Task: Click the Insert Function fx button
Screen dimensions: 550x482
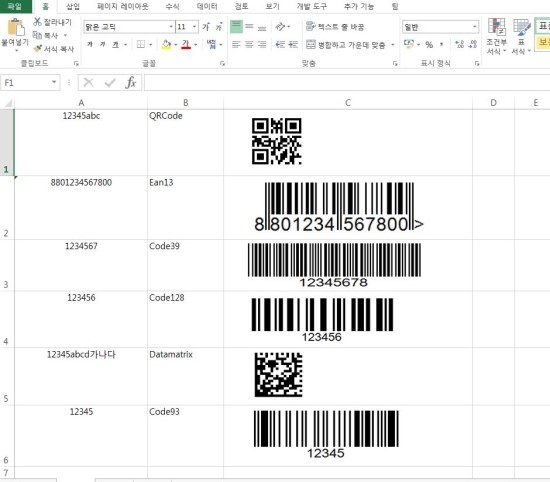Action: (x=131, y=82)
